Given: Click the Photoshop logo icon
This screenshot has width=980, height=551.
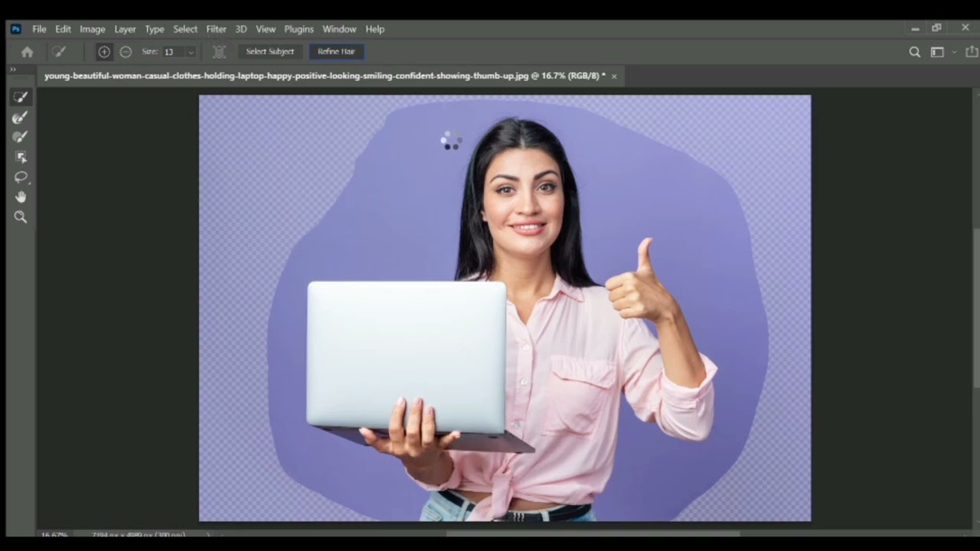Looking at the screenshot, I should point(15,29).
